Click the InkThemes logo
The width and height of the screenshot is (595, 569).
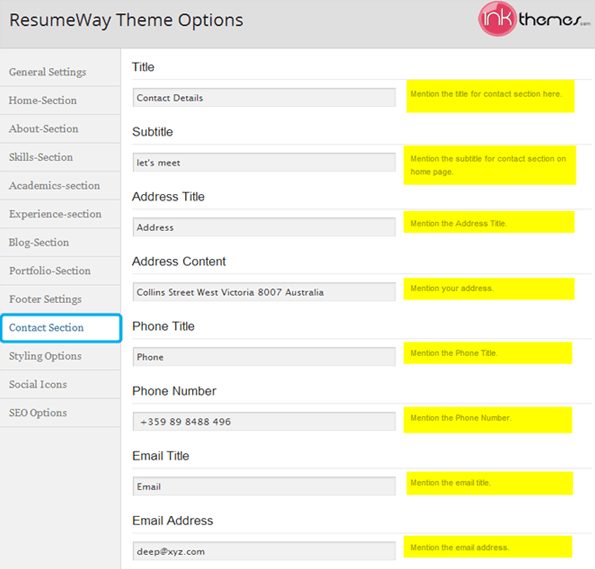point(534,19)
